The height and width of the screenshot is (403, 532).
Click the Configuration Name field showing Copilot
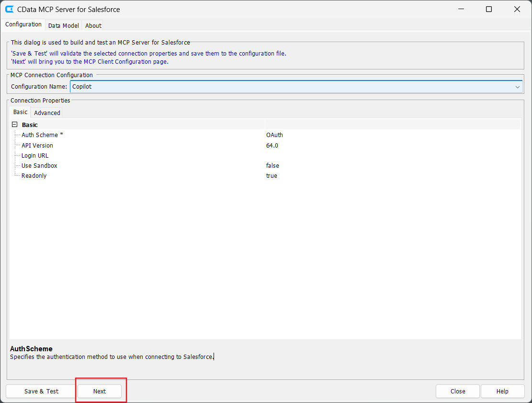pyautogui.click(x=287, y=87)
